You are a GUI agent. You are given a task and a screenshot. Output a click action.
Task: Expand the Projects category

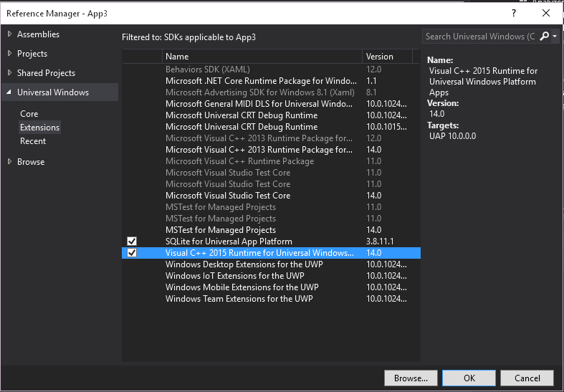click(9, 54)
